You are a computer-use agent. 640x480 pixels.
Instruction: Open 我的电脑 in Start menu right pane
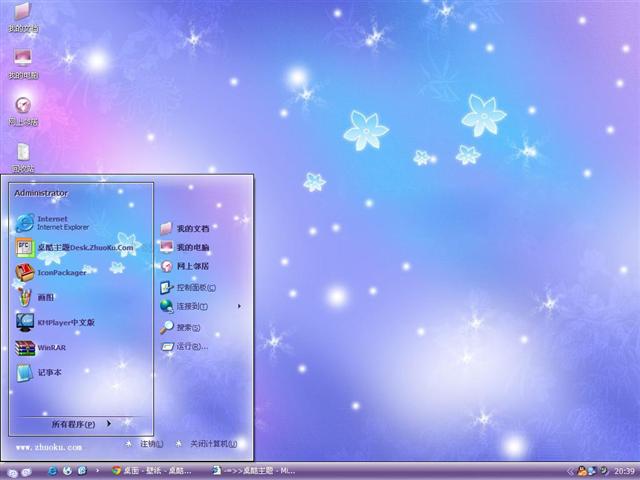[184, 247]
